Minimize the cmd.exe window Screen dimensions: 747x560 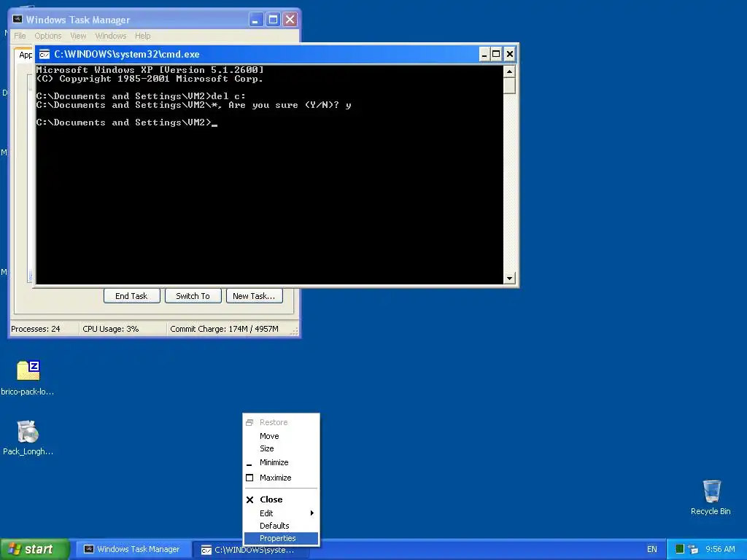point(484,54)
